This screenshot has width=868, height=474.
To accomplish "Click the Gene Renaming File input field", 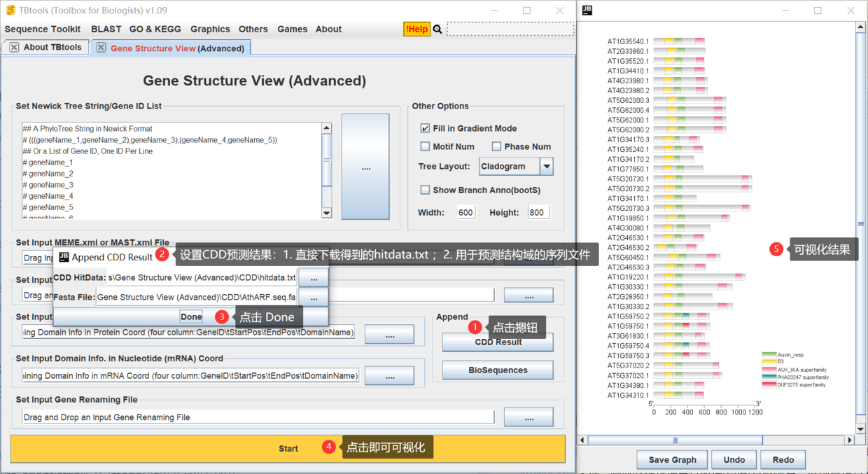I will (x=258, y=417).
